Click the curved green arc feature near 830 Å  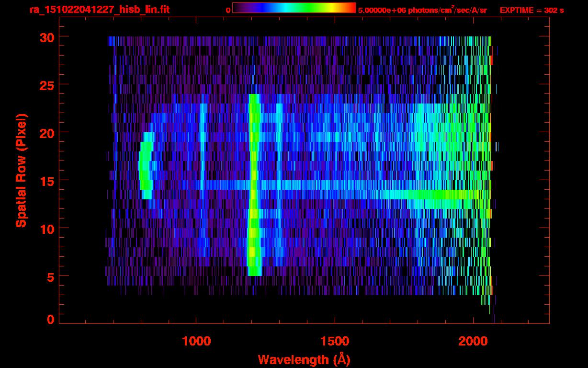[147, 165]
